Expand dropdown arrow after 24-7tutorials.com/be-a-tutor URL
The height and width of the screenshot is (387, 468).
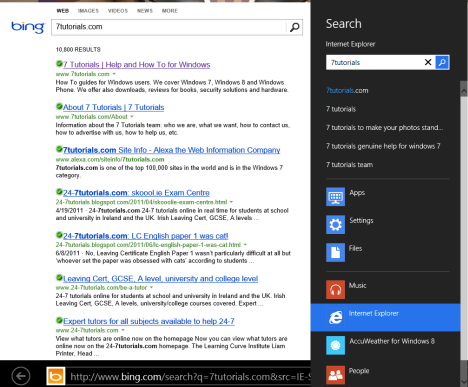pos(151,287)
